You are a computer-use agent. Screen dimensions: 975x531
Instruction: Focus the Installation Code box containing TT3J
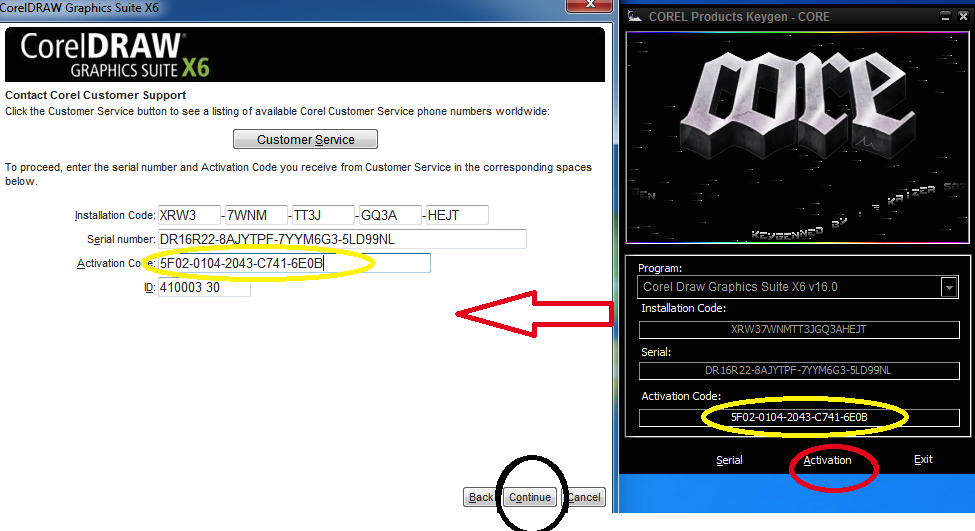click(x=323, y=215)
